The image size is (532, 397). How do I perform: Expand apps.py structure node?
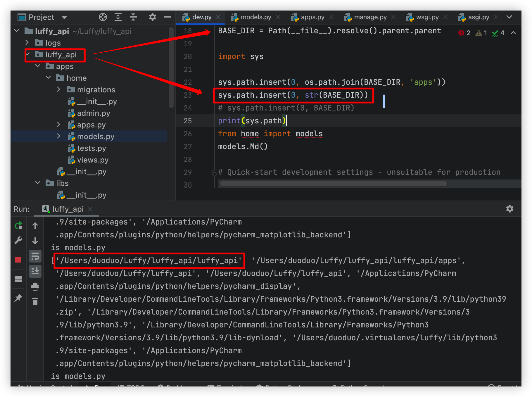[58, 125]
